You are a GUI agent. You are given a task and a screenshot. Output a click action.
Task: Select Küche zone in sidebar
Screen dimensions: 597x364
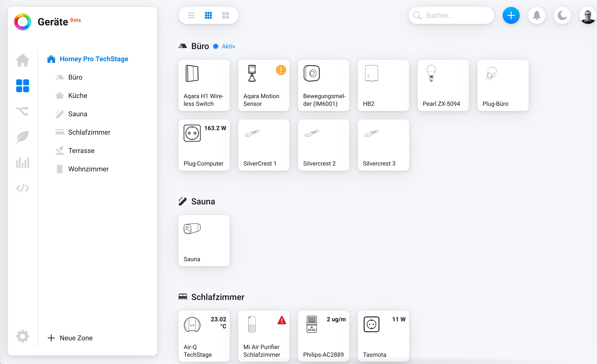point(78,96)
